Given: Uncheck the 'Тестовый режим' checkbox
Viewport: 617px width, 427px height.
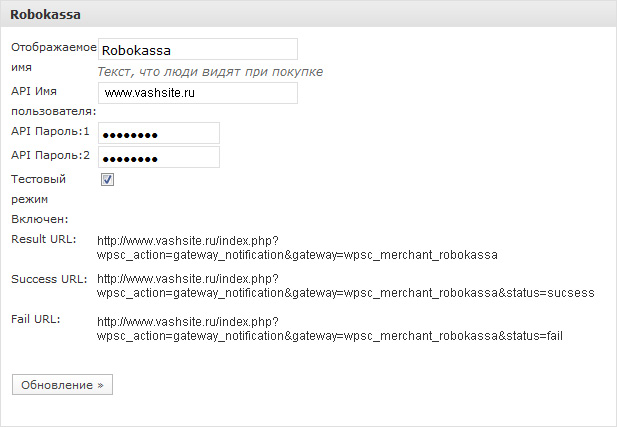Looking at the screenshot, I should click(x=107, y=180).
